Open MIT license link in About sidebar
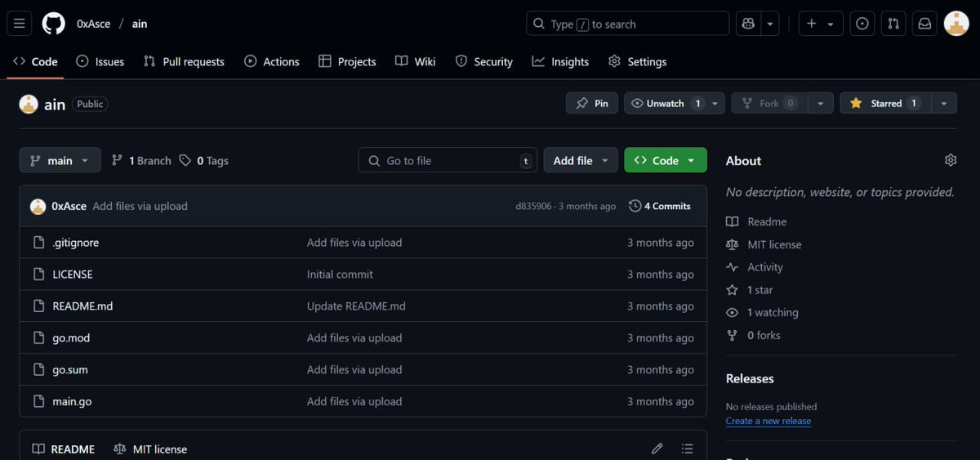Viewport: 980px width, 460px height. [x=764, y=244]
